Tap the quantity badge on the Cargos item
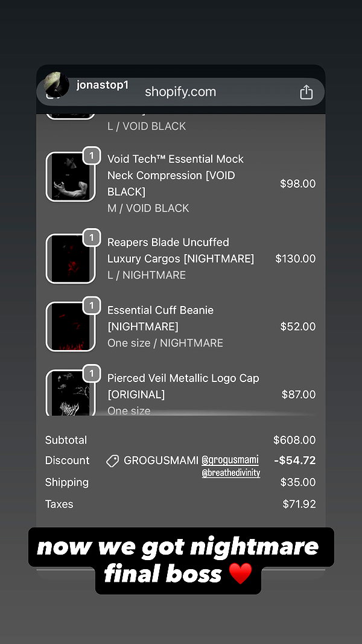 [92, 237]
